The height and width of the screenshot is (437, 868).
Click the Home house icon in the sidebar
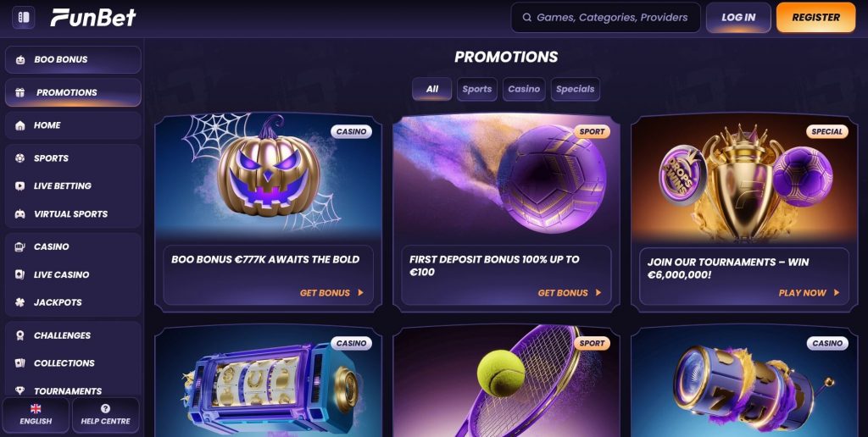click(x=20, y=125)
